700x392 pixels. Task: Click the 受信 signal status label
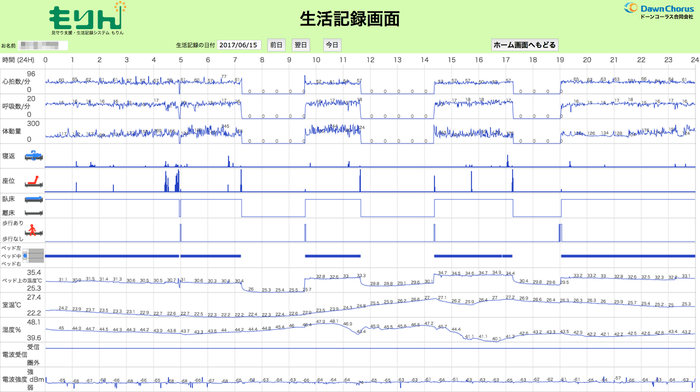(33, 347)
